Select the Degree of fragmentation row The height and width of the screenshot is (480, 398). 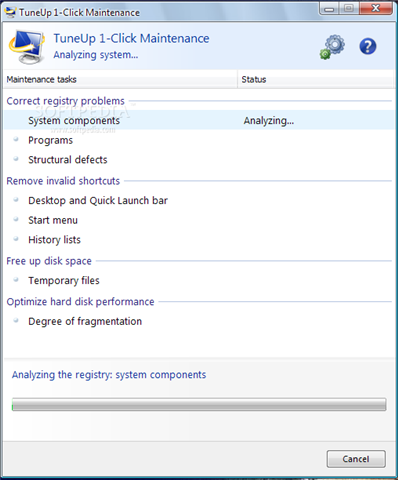pos(199,321)
